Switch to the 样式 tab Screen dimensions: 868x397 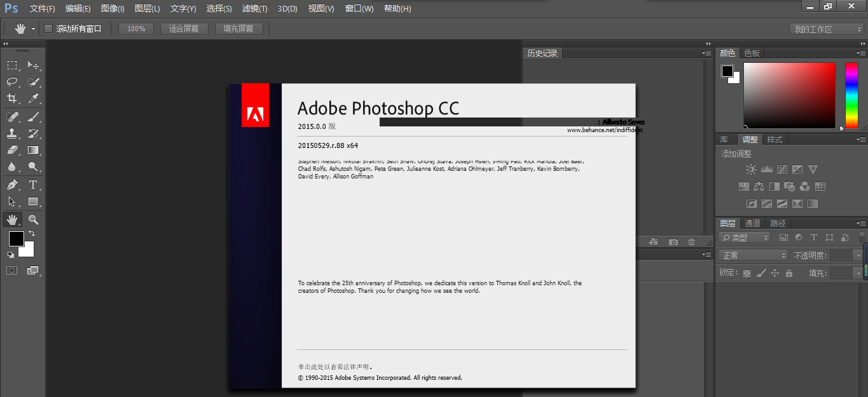[x=775, y=140]
